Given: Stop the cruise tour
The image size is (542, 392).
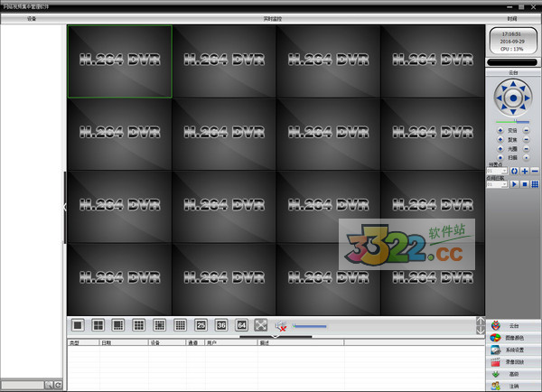Looking at the screenshot, I should 525,184.
